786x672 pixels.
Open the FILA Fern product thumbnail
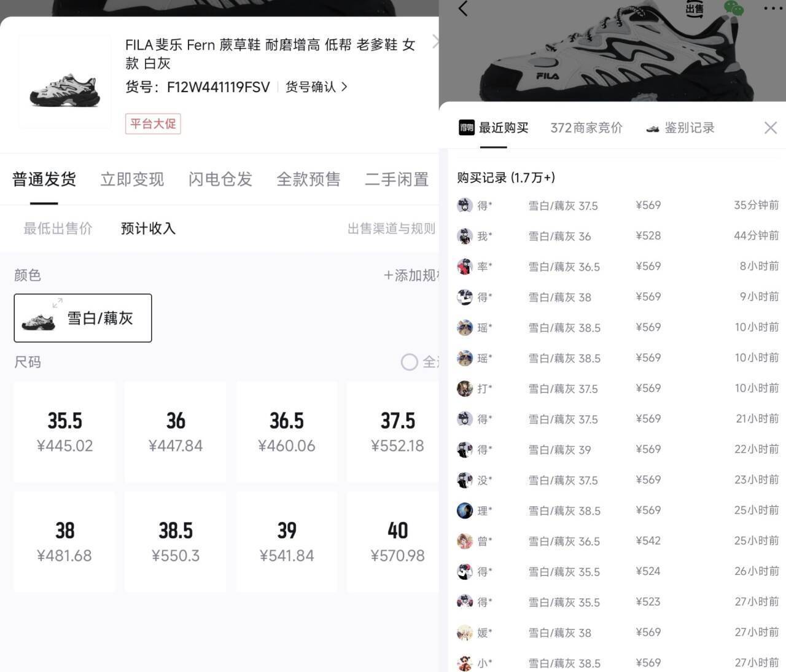point(64,82)
